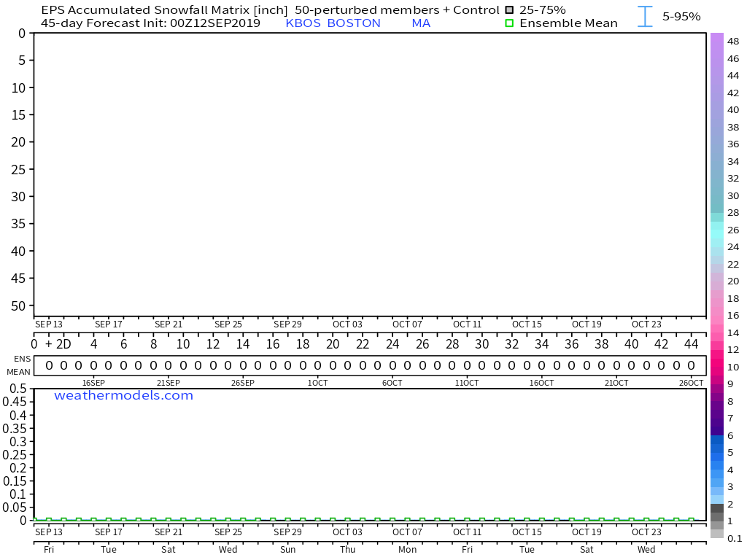Click the MA state label in header
The width and height of the screenshot is (747, 560).
click(x=421, y=23)
